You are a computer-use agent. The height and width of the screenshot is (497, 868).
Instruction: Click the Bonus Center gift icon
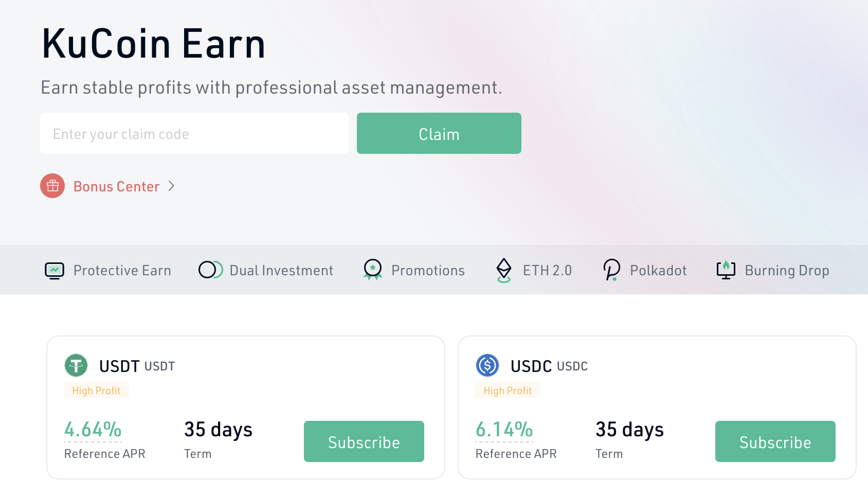point(52,186)
